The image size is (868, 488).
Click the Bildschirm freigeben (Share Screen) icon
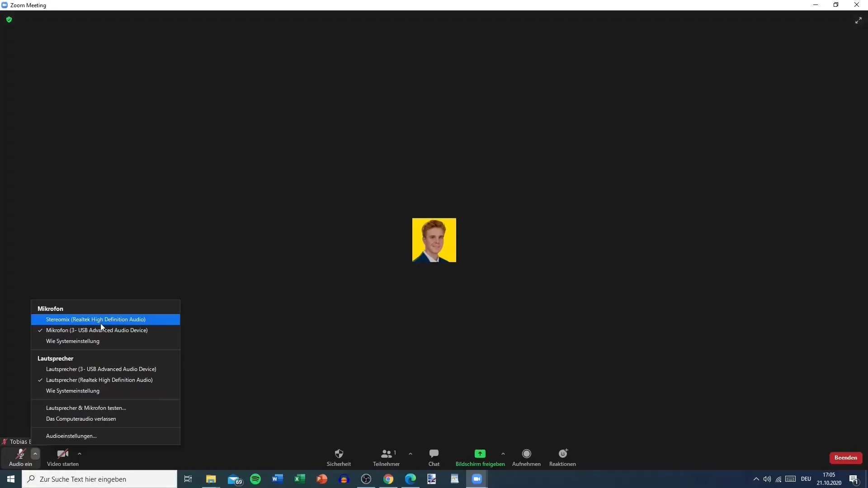480,454
